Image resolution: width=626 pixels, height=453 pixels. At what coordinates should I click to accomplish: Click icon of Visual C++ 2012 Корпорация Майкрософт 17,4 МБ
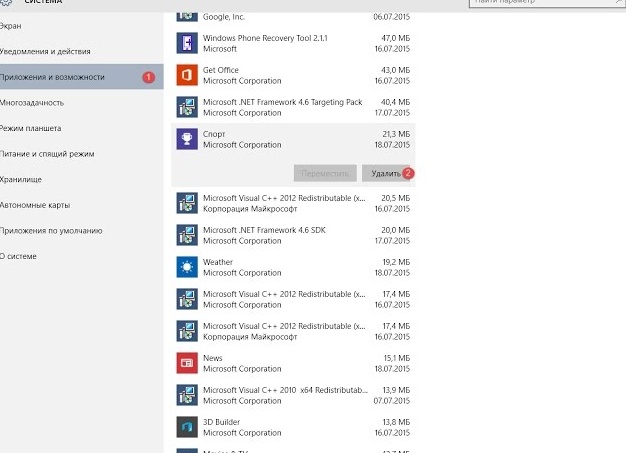click(x=187, y=331)
